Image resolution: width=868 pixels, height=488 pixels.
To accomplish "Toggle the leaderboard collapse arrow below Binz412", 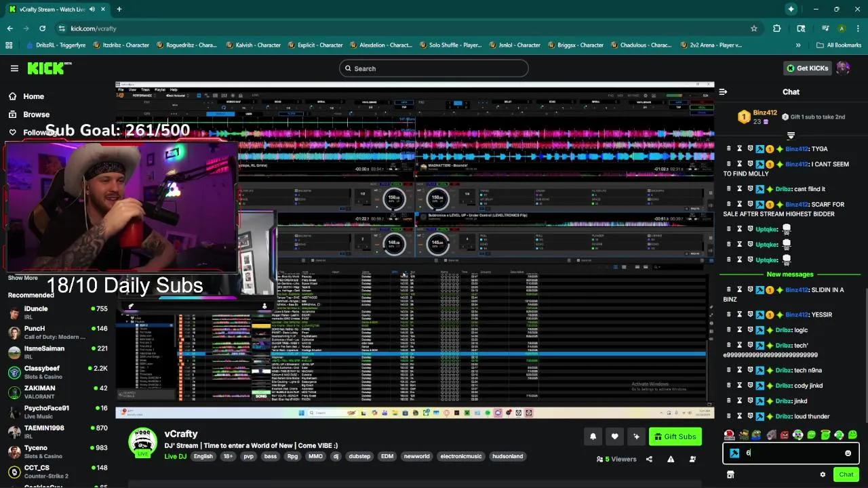I will point(791,136).
